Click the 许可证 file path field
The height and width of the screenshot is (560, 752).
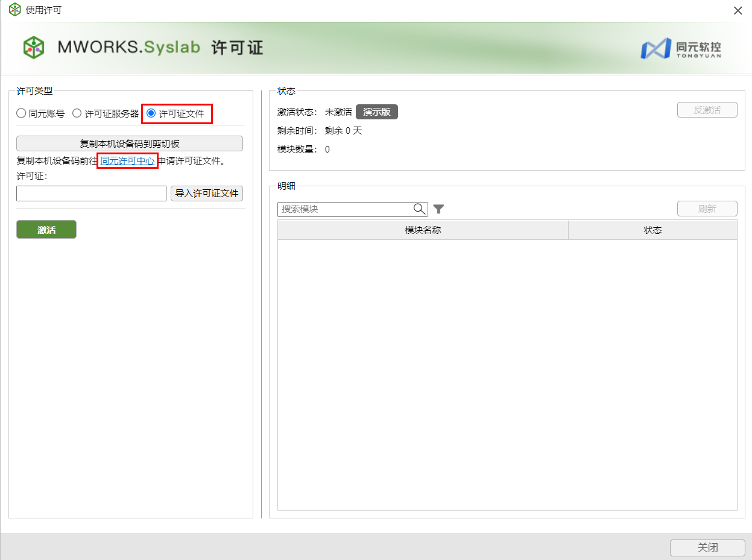(x=91, y=193)
